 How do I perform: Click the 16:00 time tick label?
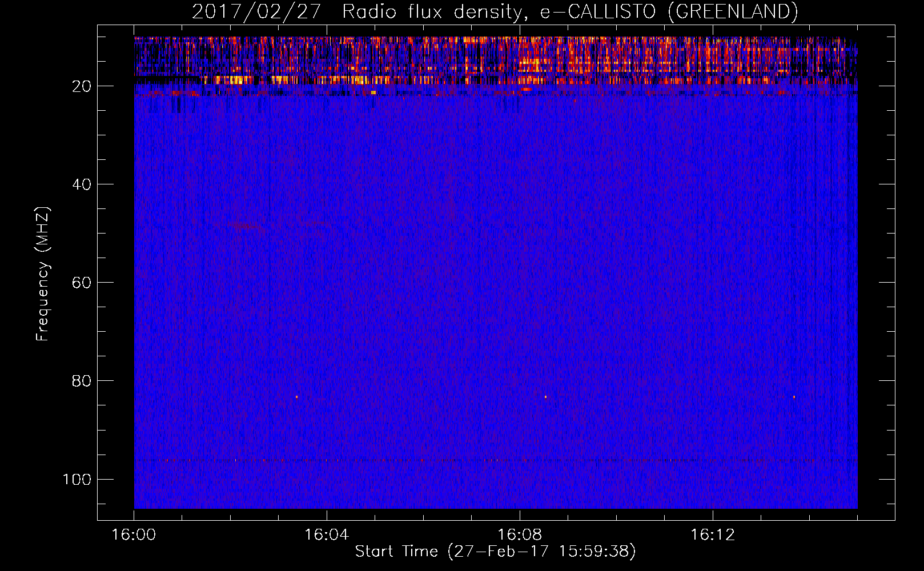point(134,535)
